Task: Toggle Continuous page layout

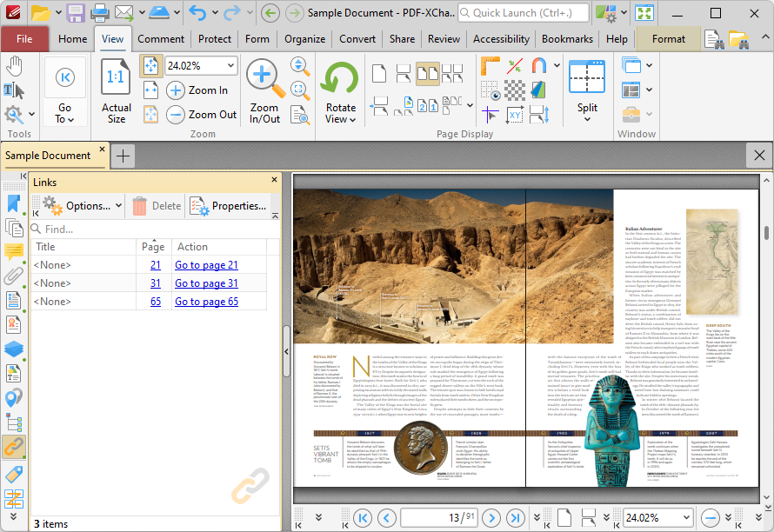Action: 404,74
